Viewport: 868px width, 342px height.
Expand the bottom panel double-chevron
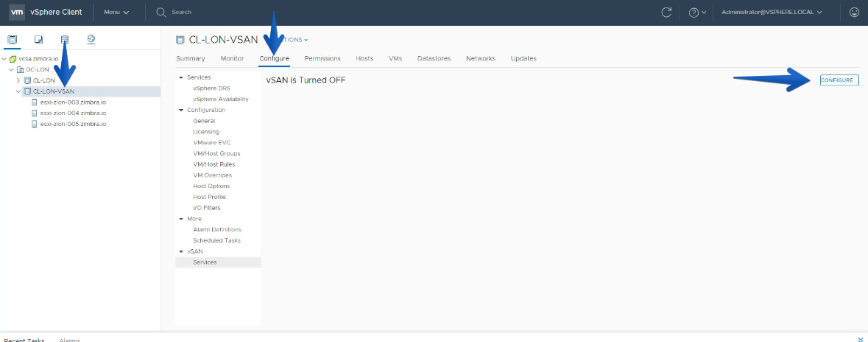860,339
